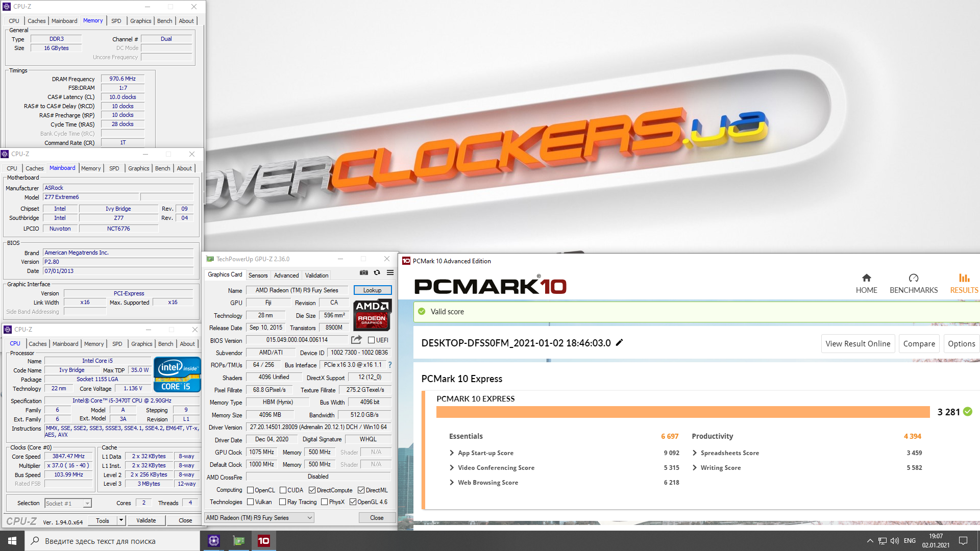
Task: Toggle the Vulkan checkbox
Action: point(251,502)
